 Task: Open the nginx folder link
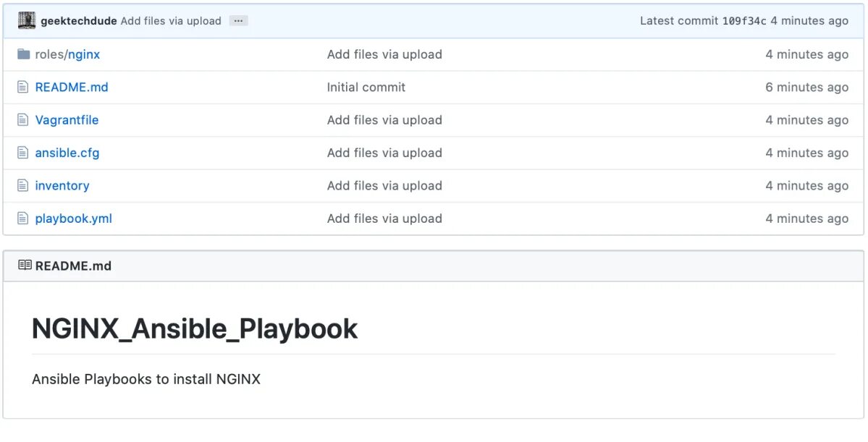[84, 55]
